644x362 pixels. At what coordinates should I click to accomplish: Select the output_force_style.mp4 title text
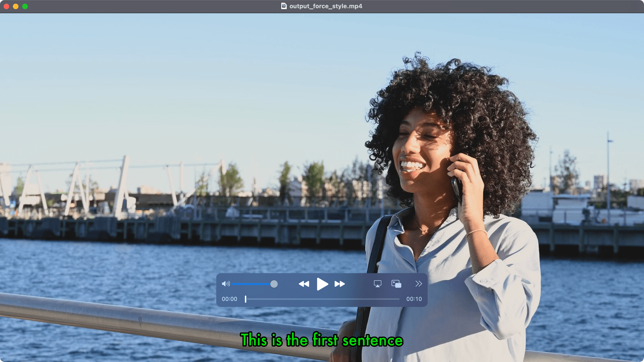pos(325,6)
